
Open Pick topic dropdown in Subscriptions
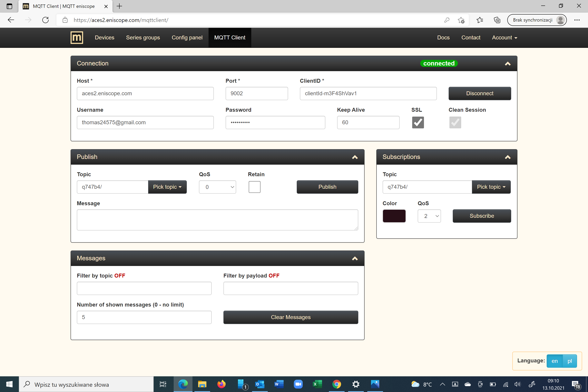coord(491,187)
